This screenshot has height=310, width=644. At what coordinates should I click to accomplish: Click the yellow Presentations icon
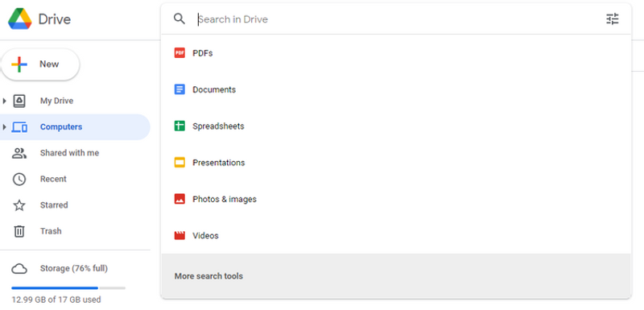pos(180,163)
